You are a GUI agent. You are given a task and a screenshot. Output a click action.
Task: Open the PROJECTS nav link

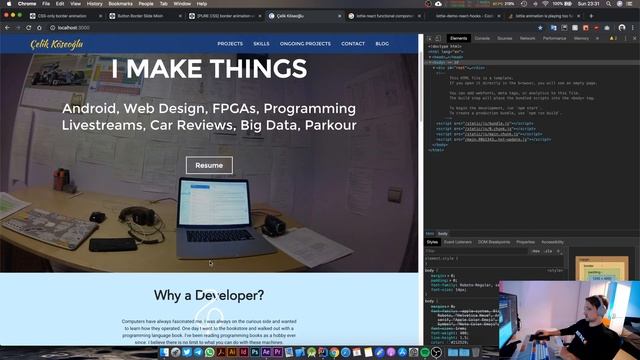point(230,44)
